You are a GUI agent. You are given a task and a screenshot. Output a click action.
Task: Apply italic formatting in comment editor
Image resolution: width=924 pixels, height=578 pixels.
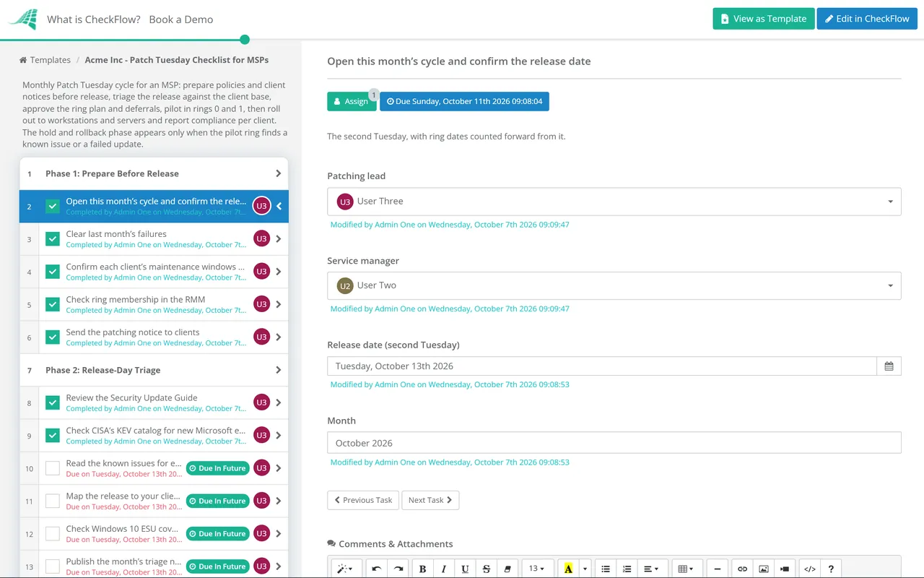tap(443, 569)
